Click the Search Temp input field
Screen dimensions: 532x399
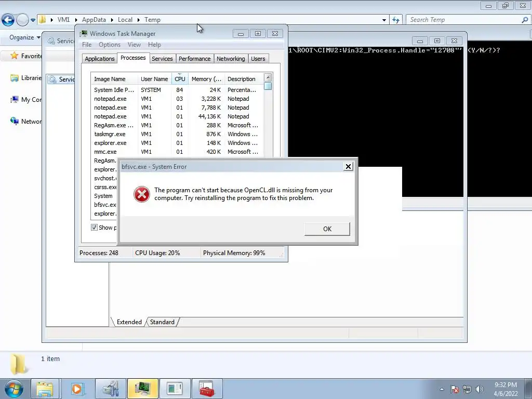click(463, 20)
